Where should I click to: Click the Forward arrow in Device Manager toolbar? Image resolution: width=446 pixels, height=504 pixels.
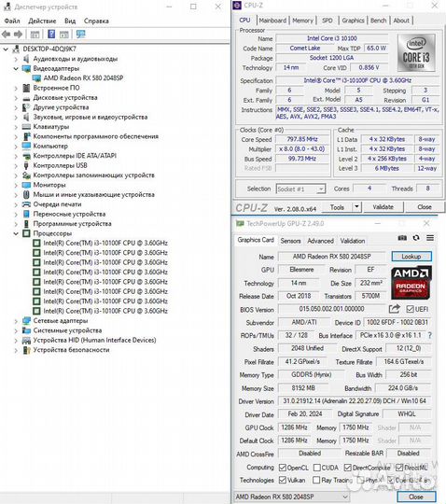[18, 35]
